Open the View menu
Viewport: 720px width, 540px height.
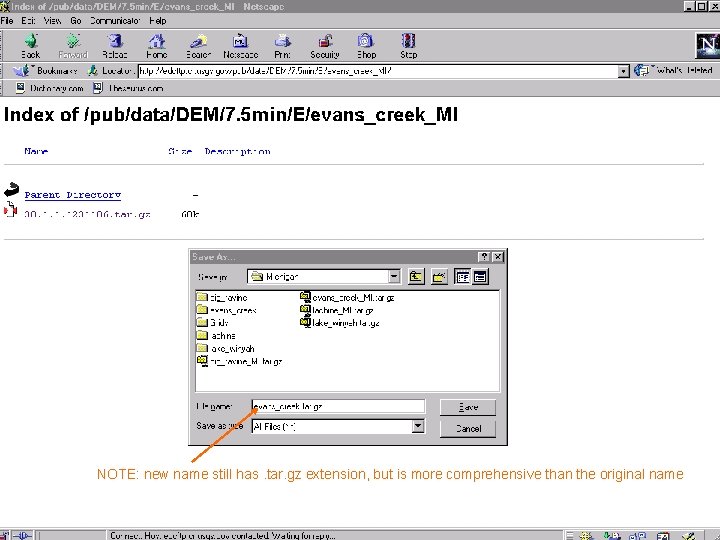point(52,21)
